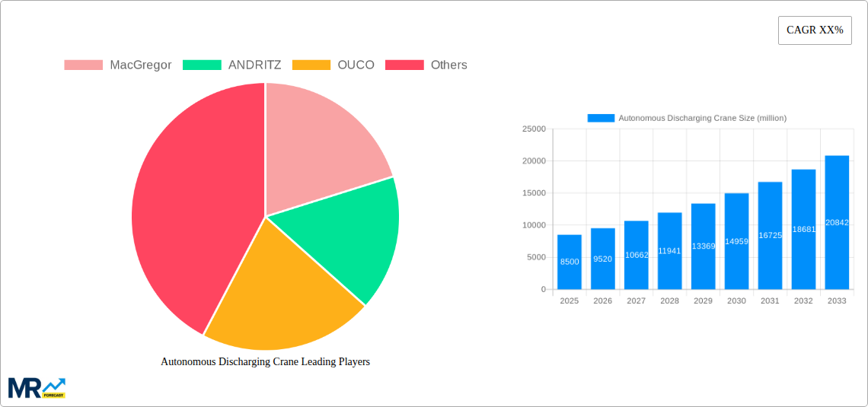Click the 2032 x-axis label
Image resolution: width=868 pixels, height=407 pixels.
804,300
